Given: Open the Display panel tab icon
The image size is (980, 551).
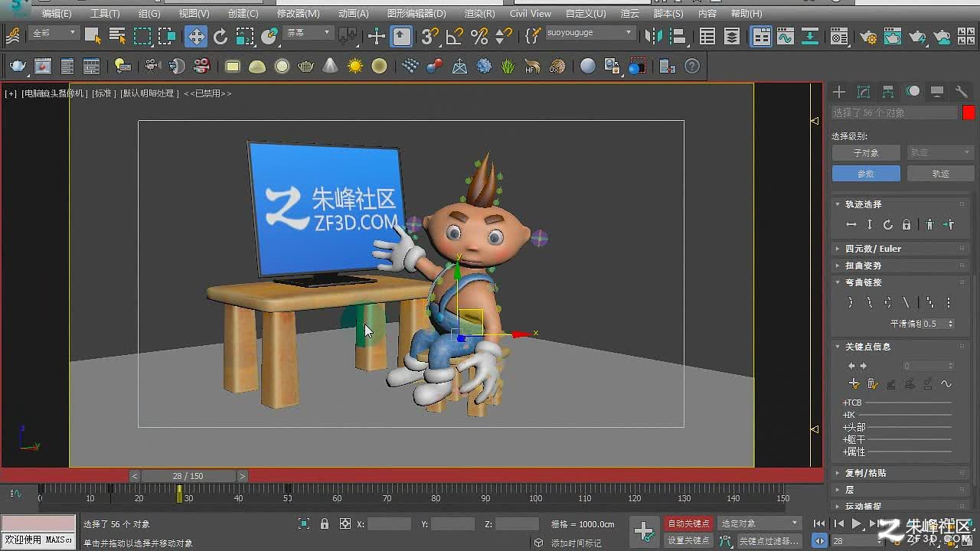Looking at the screenshot, I should point(937,92).
